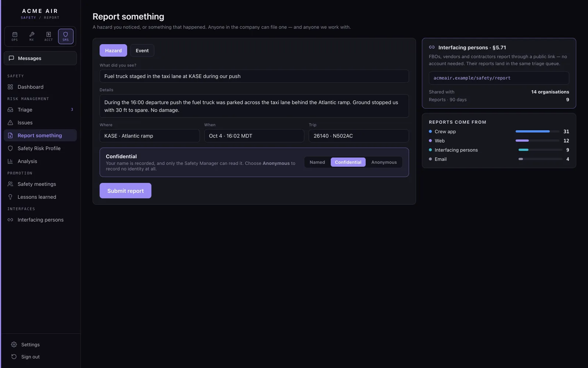Select the Confidential identity option
The height and width of the screenshot is (368, 588).
(x=348, y=162)
